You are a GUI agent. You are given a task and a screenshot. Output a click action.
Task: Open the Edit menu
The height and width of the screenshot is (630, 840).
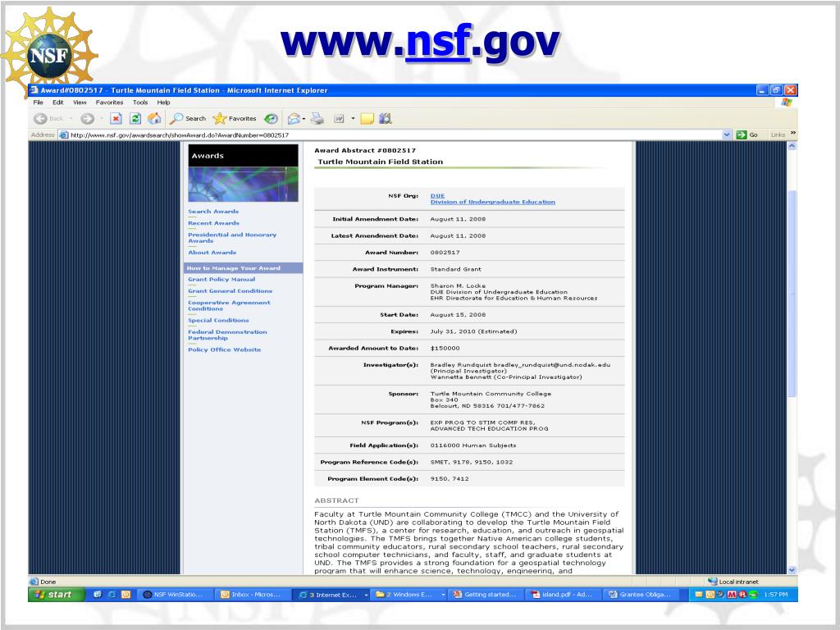(58, 103)
